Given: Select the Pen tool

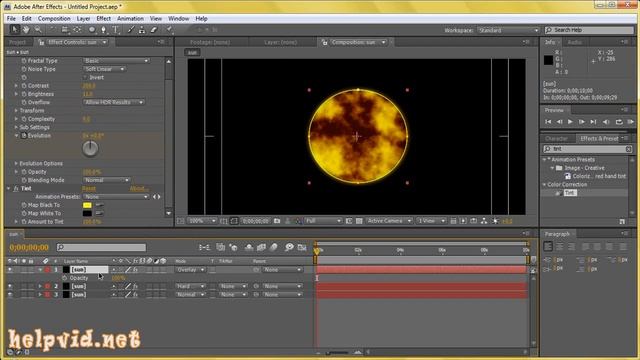Looking at the screenshot, I should point(103,29).
